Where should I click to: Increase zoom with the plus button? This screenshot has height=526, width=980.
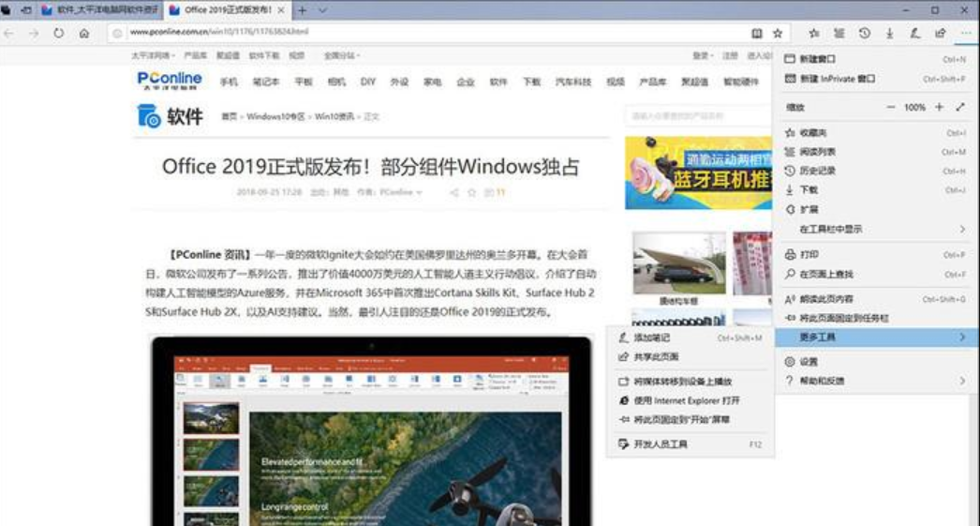pyautogui.click(x=939, y=107)
